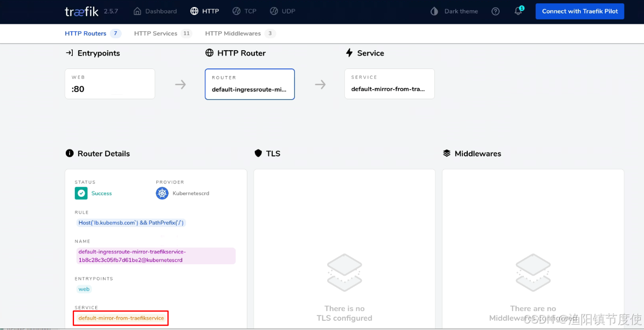Click the Service lightning bolt icon

coord(349,53)
